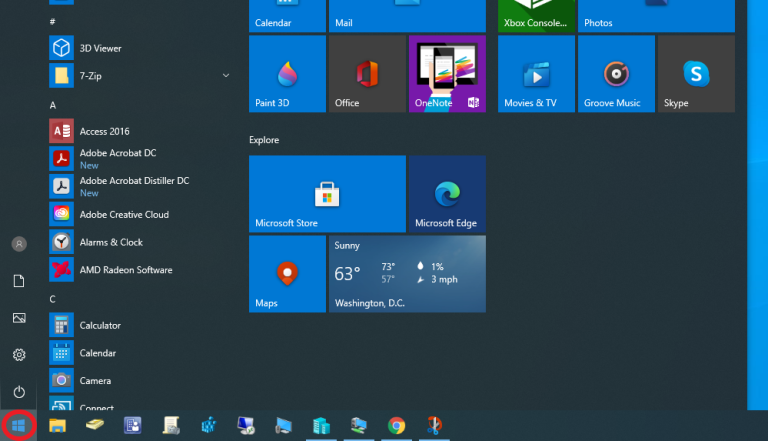Launch the Office tile
The height and width of the screenshot is (441, 768).
point(367,74)
